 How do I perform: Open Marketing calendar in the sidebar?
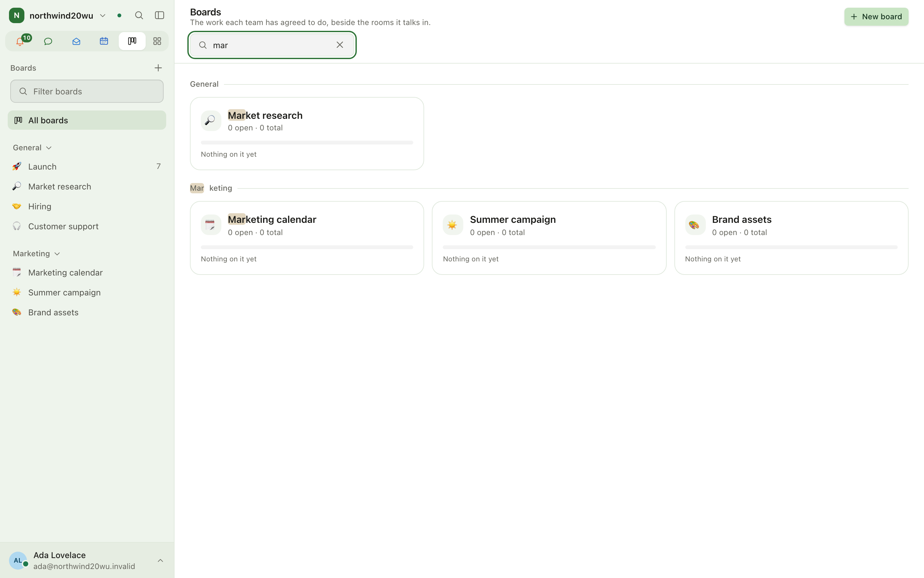(87, 272)
